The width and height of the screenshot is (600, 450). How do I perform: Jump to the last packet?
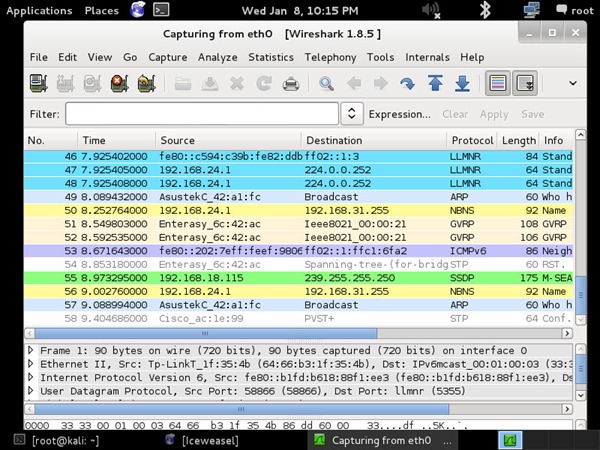pos(462,83)
